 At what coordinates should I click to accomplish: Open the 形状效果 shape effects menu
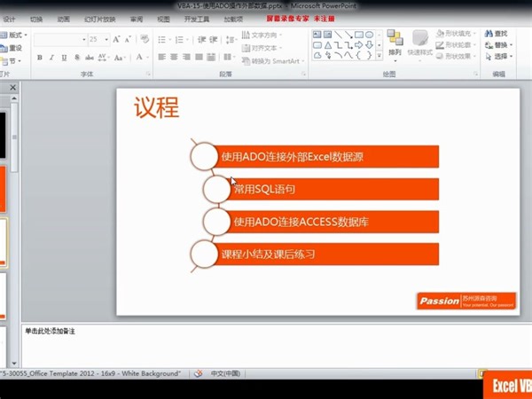[x=456, y=56]
